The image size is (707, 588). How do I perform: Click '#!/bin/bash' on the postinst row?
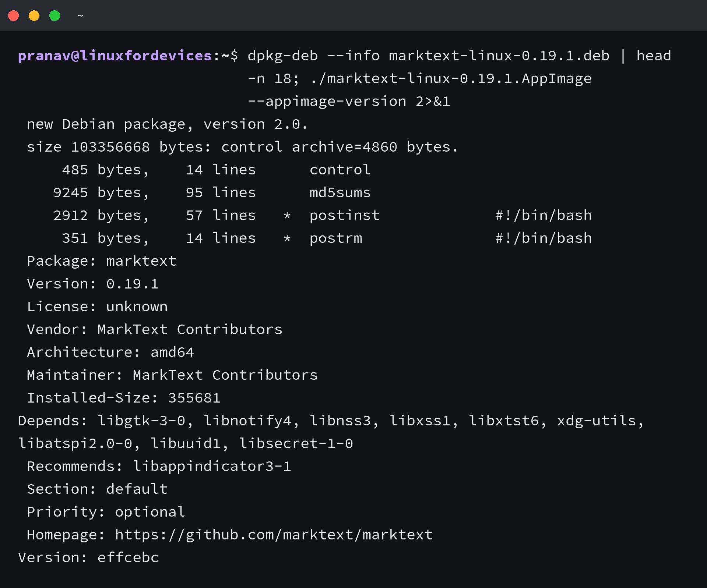click(x=544, y=216)
